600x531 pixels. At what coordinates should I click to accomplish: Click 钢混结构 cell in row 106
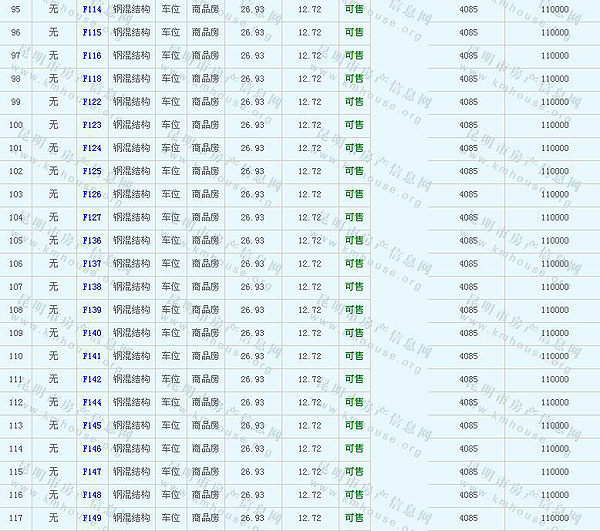[131, 264]
